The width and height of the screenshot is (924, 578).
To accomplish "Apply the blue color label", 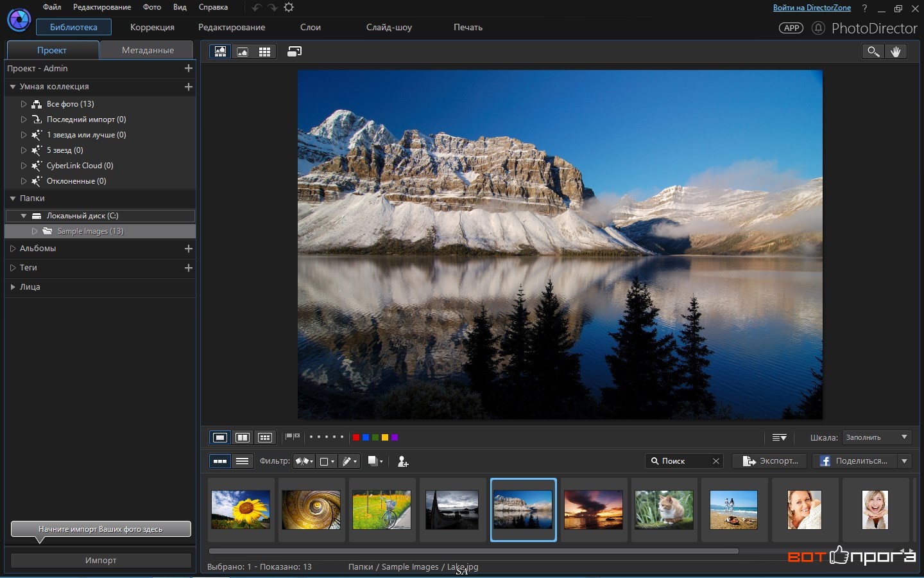I will [x=366, y=437].
